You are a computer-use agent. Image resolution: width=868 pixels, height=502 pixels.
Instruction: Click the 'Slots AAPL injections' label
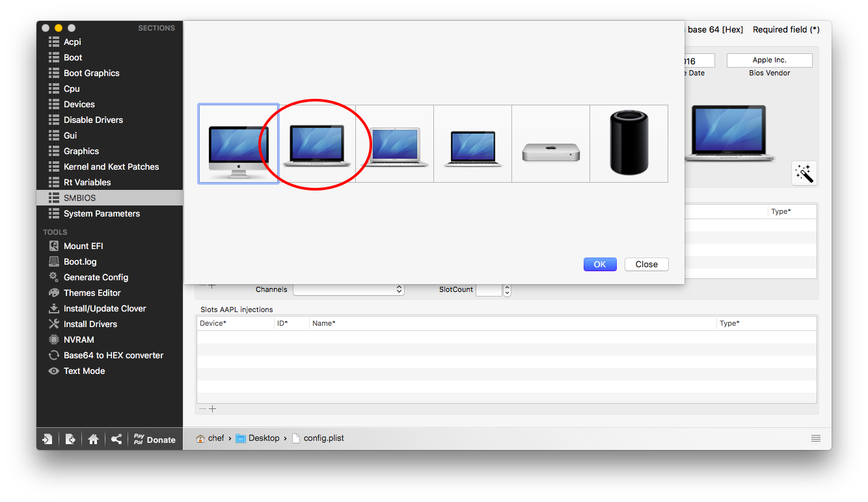click(x=237, y=310)
